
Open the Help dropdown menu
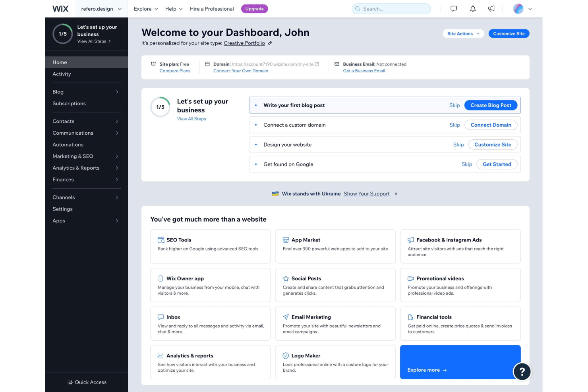point(174,9)
